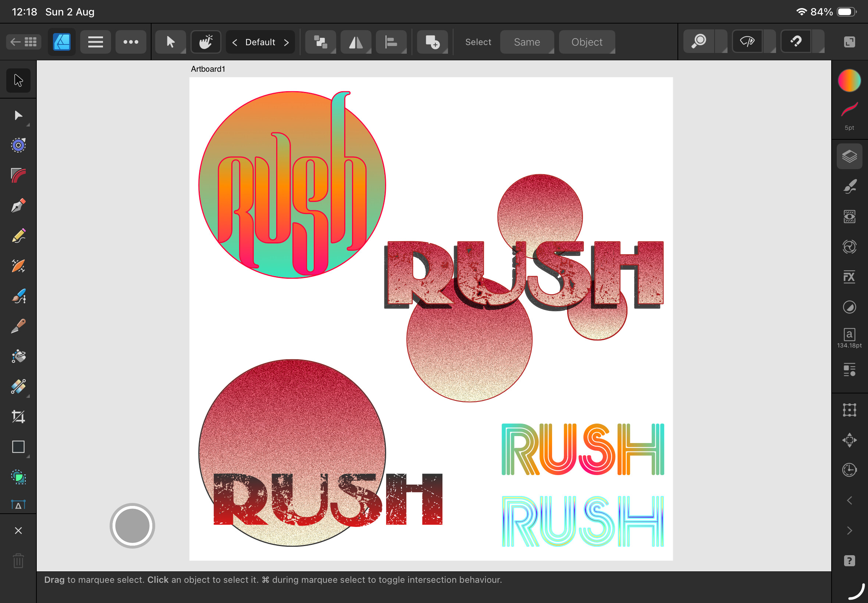Screen dimensions: 868x603
Task: Toggle the touch gesture hand button
Action: point(206,42)
